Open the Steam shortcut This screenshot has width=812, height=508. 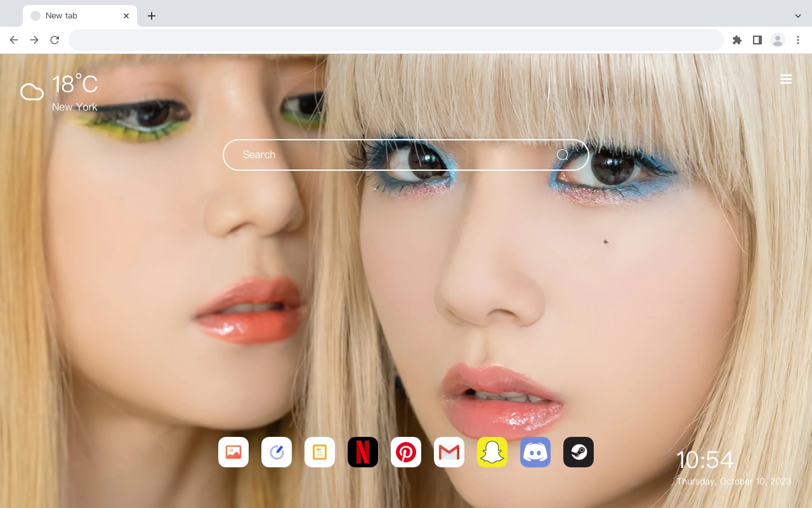(579, 452)
